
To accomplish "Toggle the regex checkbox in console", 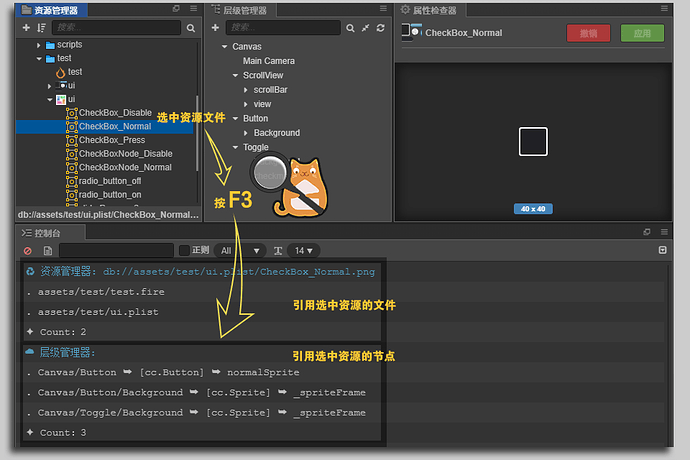I will click(x=184, y=250).
